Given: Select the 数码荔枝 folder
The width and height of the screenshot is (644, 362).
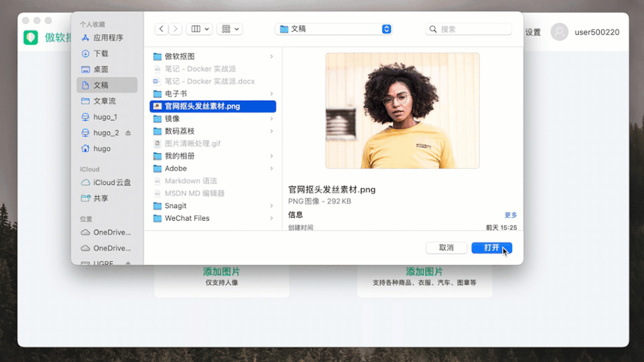Looking at the screenshot, I should [212, 131].
